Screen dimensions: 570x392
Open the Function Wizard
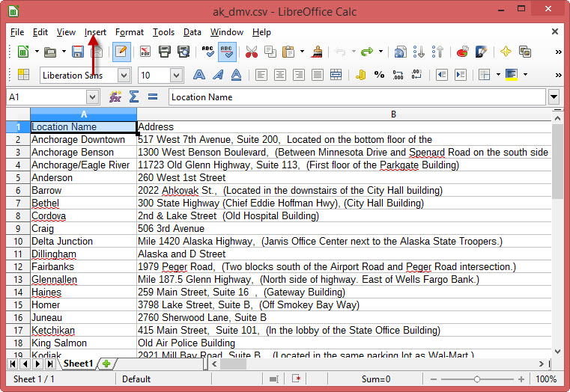[115, 97]
